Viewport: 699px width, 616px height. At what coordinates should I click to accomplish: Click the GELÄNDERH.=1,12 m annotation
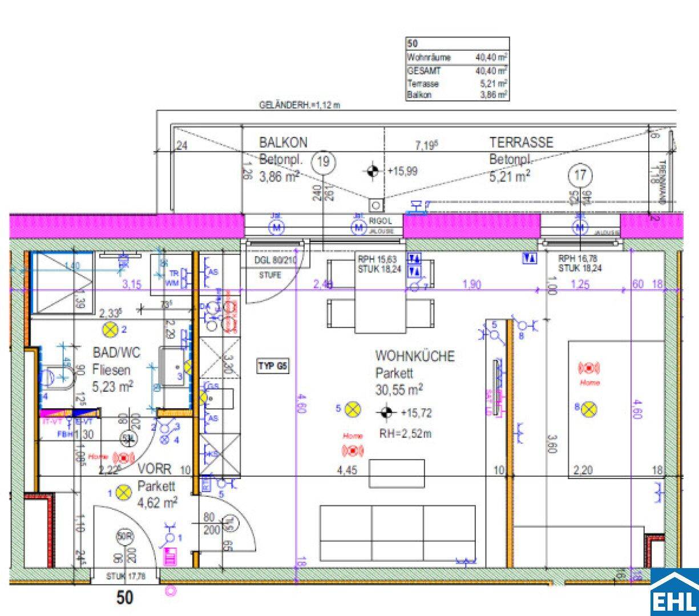(x=300, y=106)
